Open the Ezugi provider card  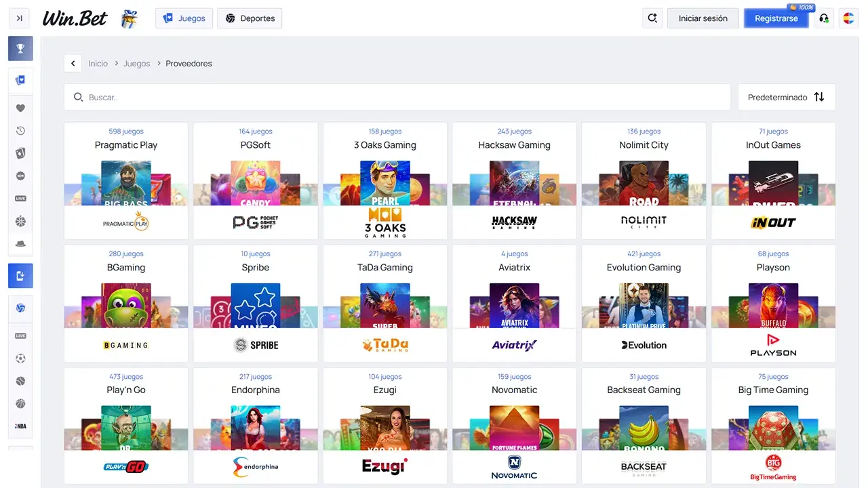pos(385,426)
